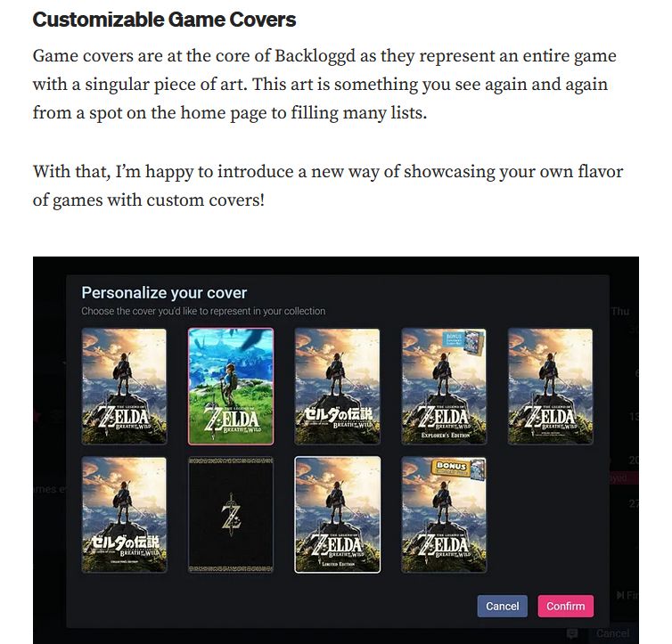
Task: Click the Personalize your cover title
Action: pos(164,293)
